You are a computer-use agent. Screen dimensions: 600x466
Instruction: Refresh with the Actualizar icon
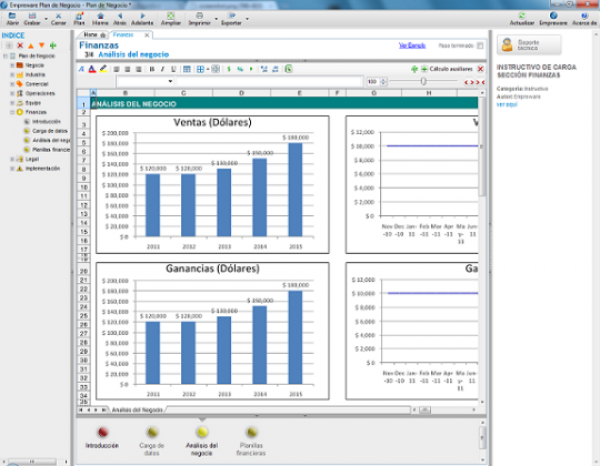click(x=522, y=18)
